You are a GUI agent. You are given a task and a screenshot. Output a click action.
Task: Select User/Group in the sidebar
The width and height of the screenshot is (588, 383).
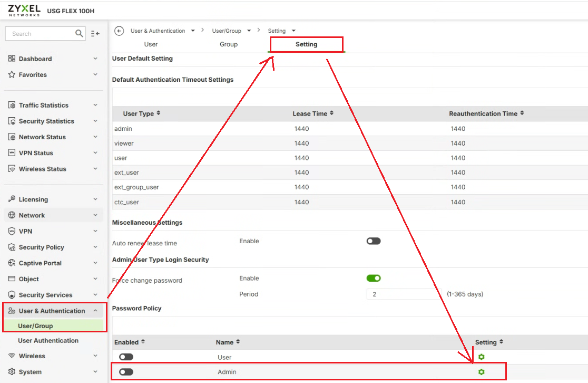pyautogui.click(x=35, y=326)
